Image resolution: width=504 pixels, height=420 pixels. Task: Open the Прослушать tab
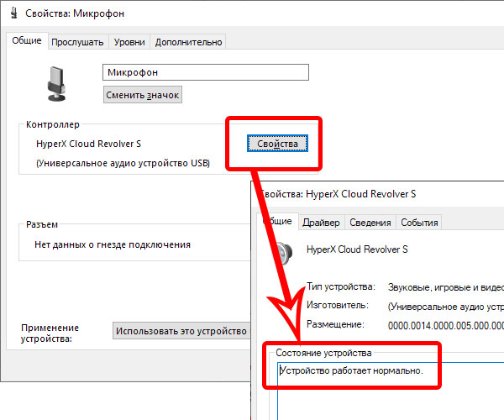click(x=77, y=42)
